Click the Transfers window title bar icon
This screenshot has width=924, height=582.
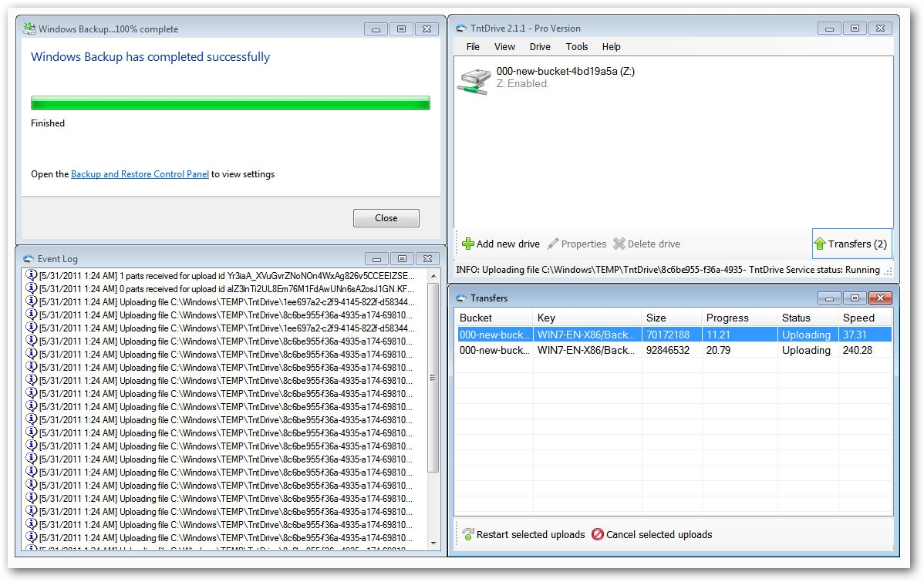point(460,298)
